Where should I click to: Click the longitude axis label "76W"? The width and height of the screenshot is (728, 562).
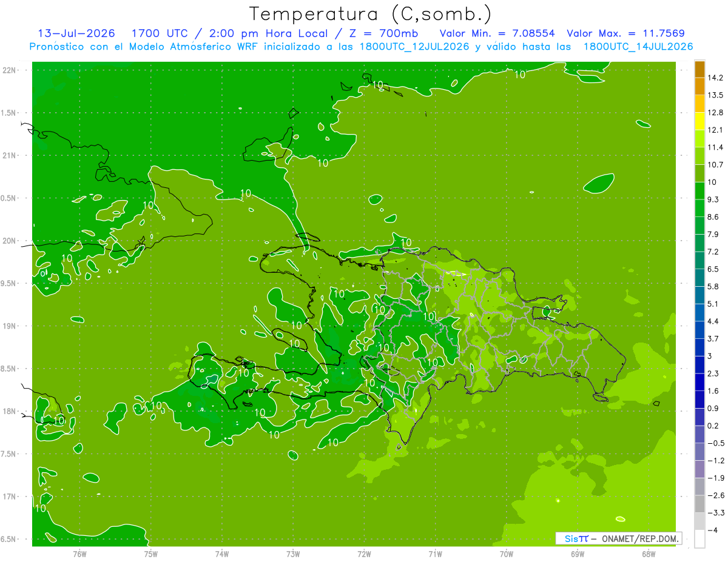(79, 554)
